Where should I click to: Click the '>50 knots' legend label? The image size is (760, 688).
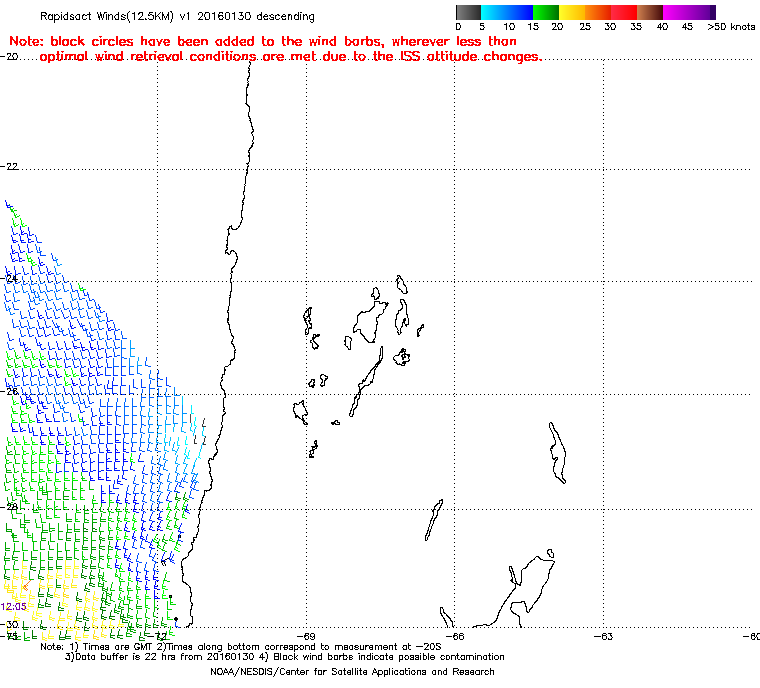coord(731,27)
